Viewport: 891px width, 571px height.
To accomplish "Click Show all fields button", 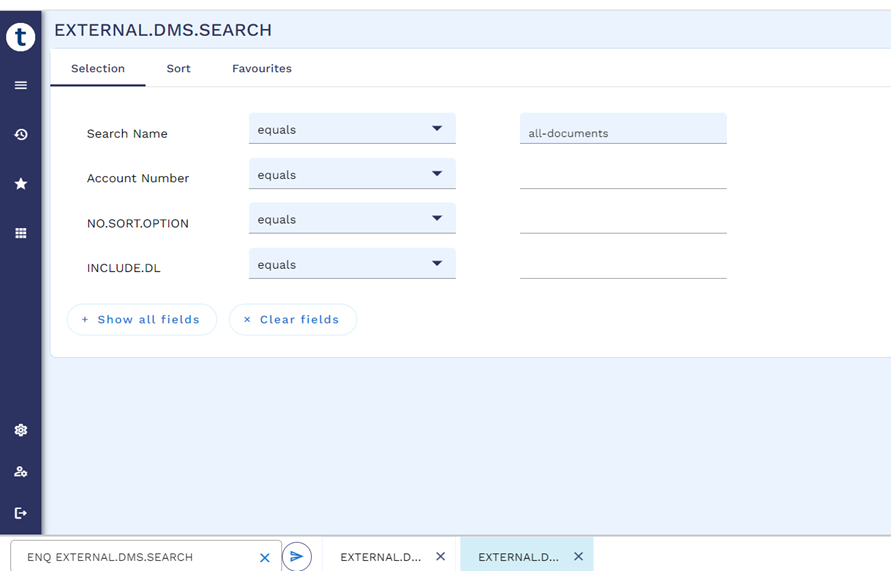I will pos(141,319).
